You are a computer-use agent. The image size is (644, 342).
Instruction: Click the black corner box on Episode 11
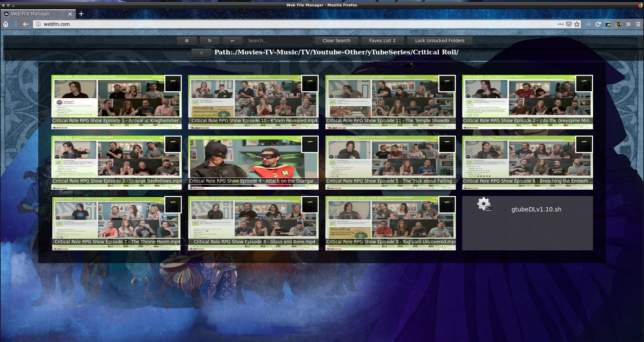pos(447,84)
